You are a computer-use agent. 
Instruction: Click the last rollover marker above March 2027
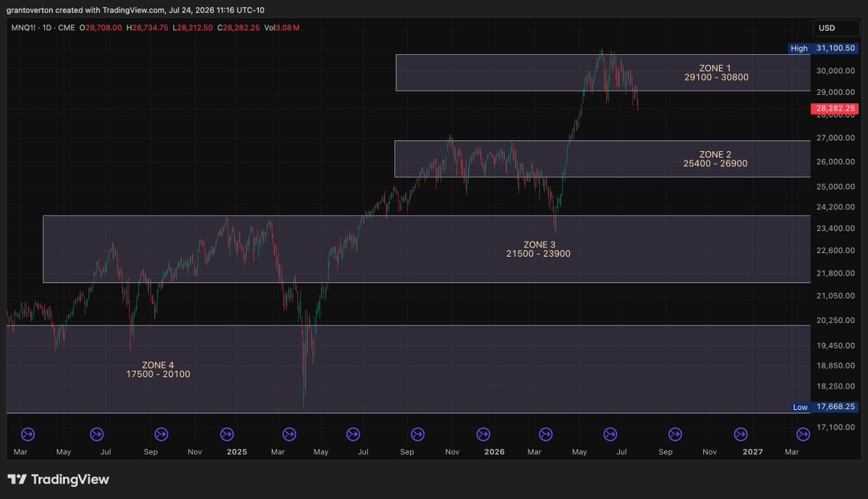[x=803, y=434]
